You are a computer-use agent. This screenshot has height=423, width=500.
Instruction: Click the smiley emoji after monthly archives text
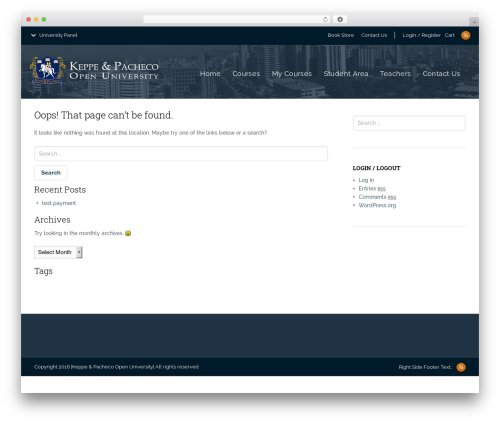128,233
